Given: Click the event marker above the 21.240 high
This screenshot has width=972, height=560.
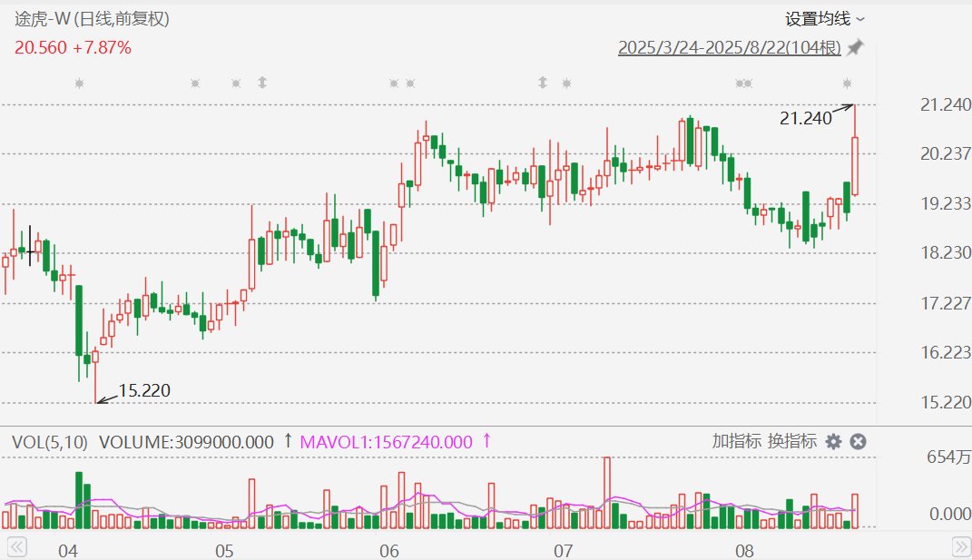Looking at the screenshot, I should click(x=847, y=84).
